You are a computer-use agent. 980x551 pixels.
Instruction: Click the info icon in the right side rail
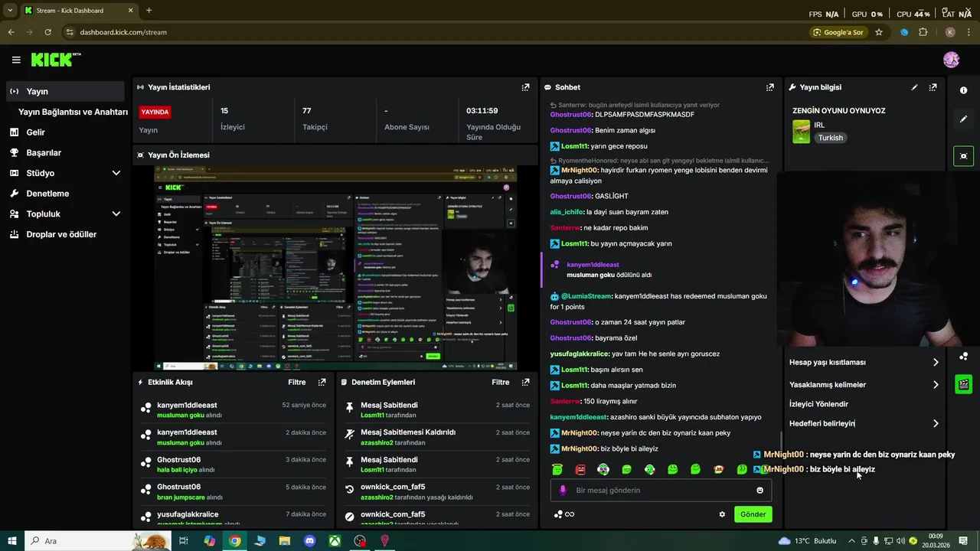[x=963, y=90]
